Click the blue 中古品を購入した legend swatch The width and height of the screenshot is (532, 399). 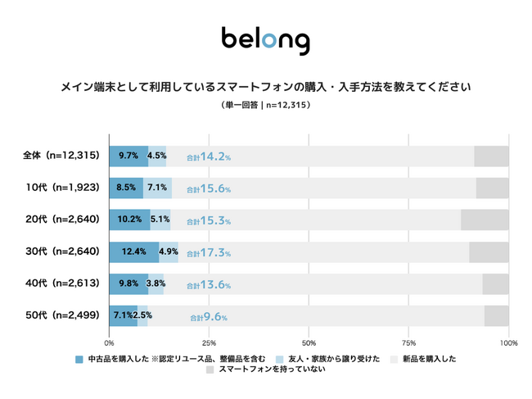point(79,359)
